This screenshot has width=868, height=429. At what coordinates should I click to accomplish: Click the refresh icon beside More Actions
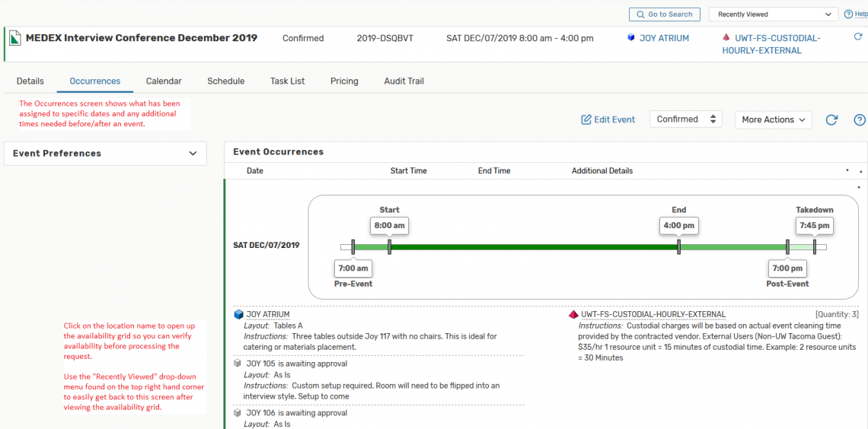[831, 120]
